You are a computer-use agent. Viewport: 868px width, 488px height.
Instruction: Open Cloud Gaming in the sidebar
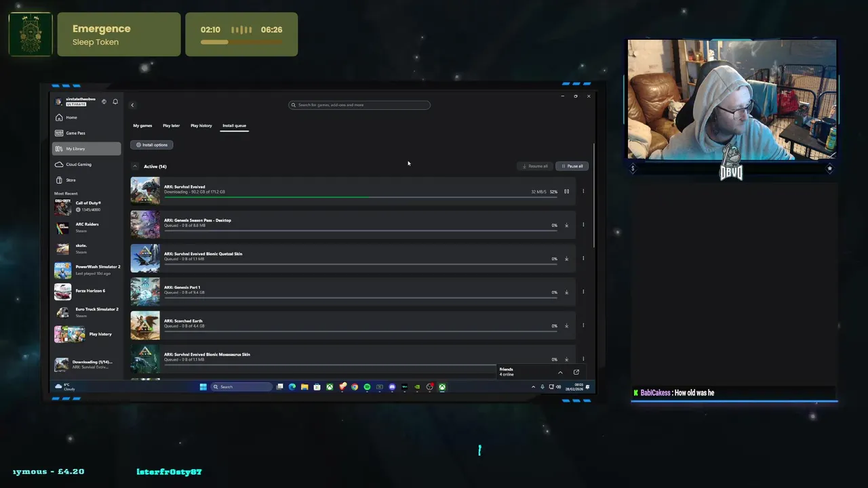(x=87, y=164)
